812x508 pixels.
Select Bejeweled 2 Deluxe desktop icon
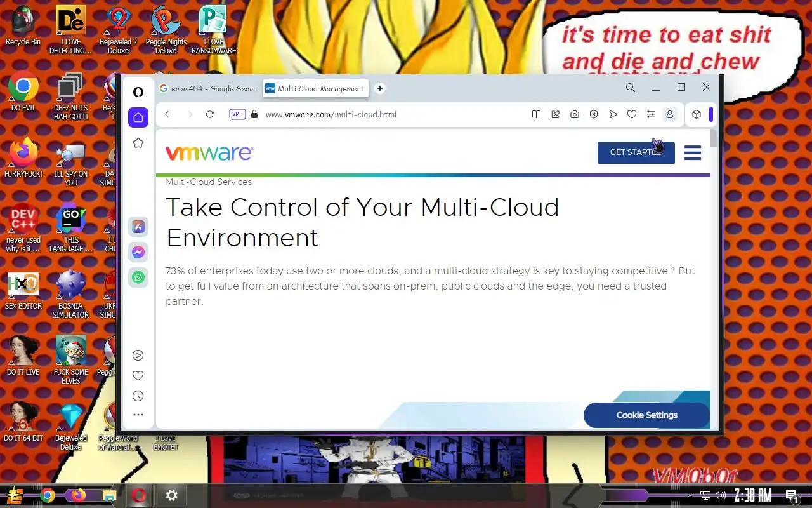118,30
